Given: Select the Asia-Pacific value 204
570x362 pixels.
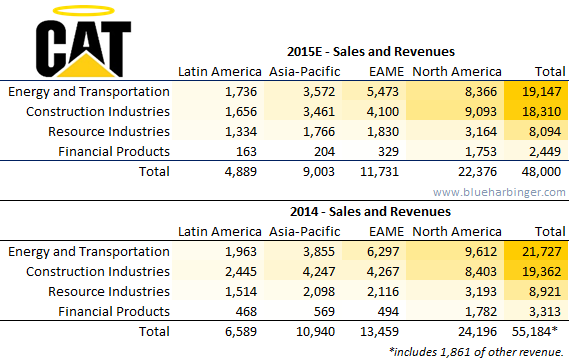Looking at the screenshot, I should (x=324, y=151).
